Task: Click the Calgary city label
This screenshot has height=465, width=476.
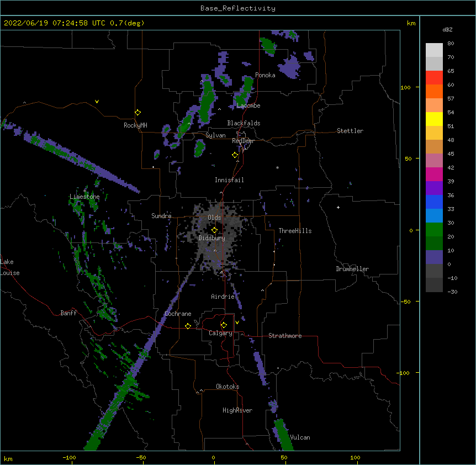Action: tap(220, 333)
